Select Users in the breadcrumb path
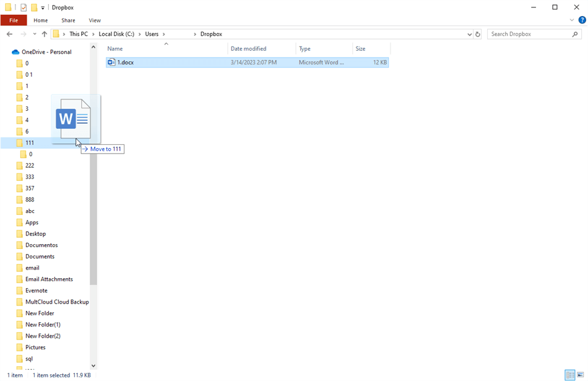Image resolution: width=588 pixels, height=381 pixels. (x=152, y=34)
